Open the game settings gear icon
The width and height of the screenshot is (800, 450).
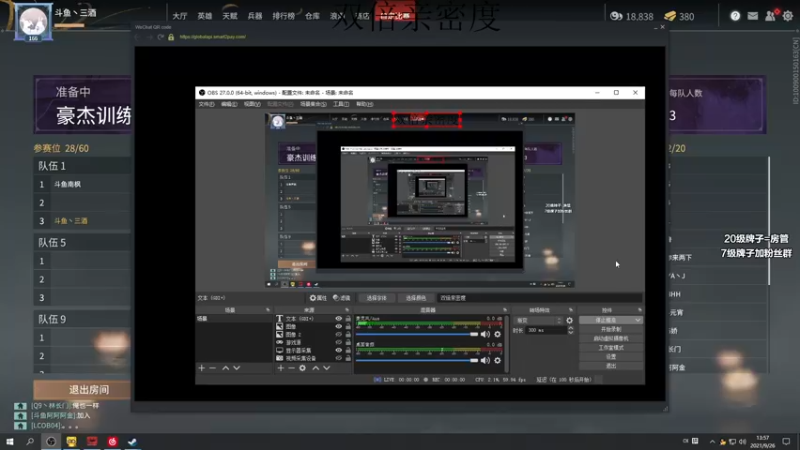pyautogui.click(x=788, y=16)
